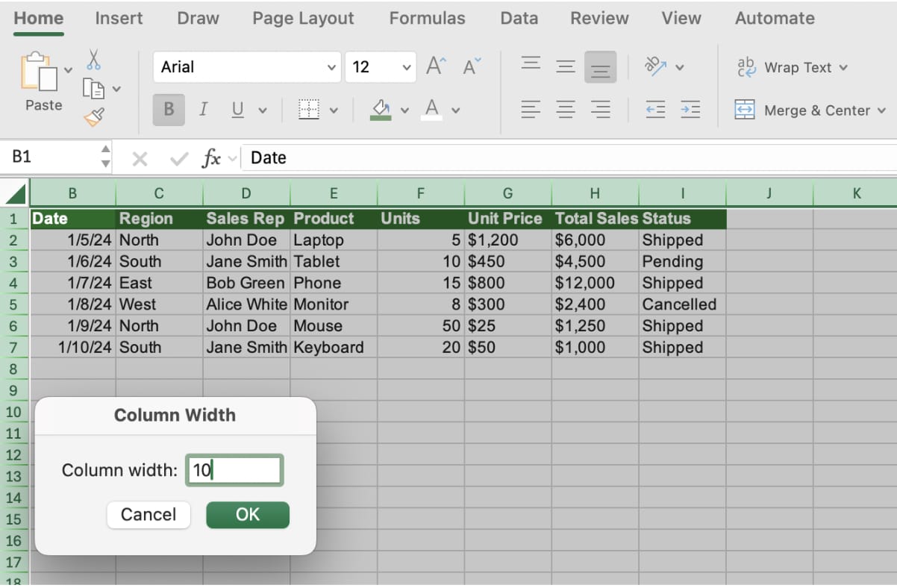Enable underline formatting
The height and width of the screenshot is (588, 897).
click(236, 110)
